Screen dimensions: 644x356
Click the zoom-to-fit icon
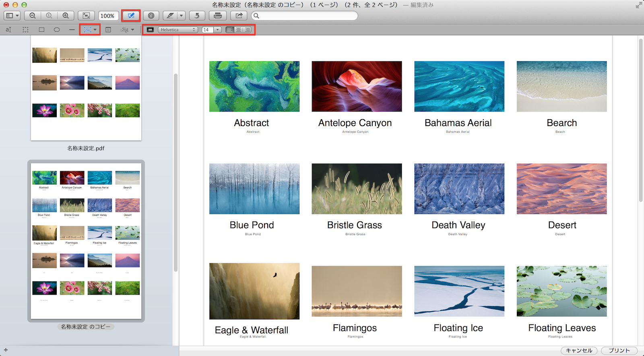click(86, 16)
